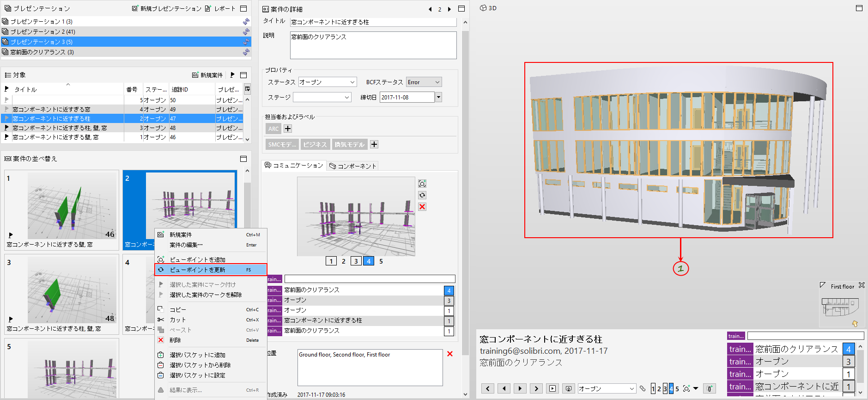The height and width of the screenshot is (400, 868).
Task: Open the レポート report button
Action: click(x=220, y=8)
